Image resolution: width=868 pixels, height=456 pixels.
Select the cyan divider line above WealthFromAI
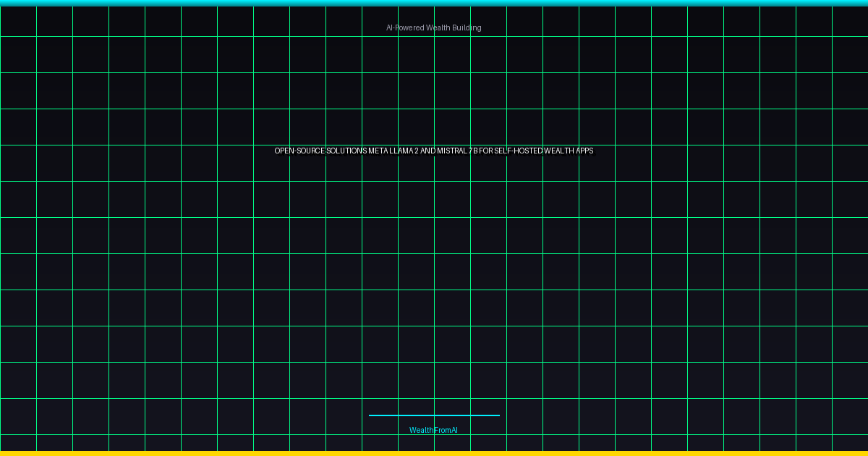coord(434,415)
